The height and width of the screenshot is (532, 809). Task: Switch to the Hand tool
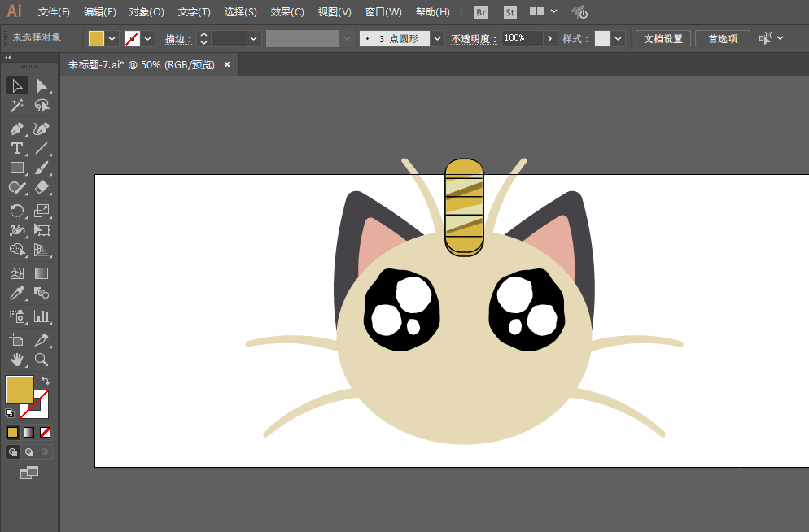(x=17, y=360)
